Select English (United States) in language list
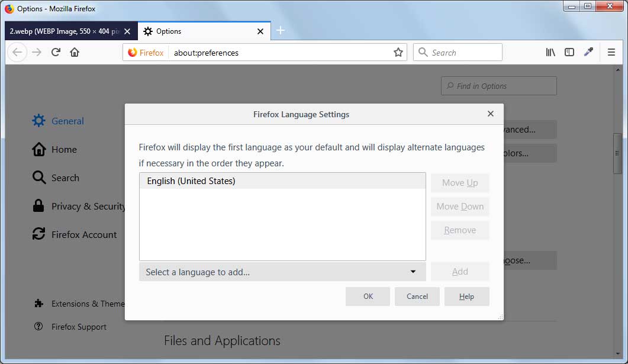Viewport: 628px width, 364px height. coord(282,181)
